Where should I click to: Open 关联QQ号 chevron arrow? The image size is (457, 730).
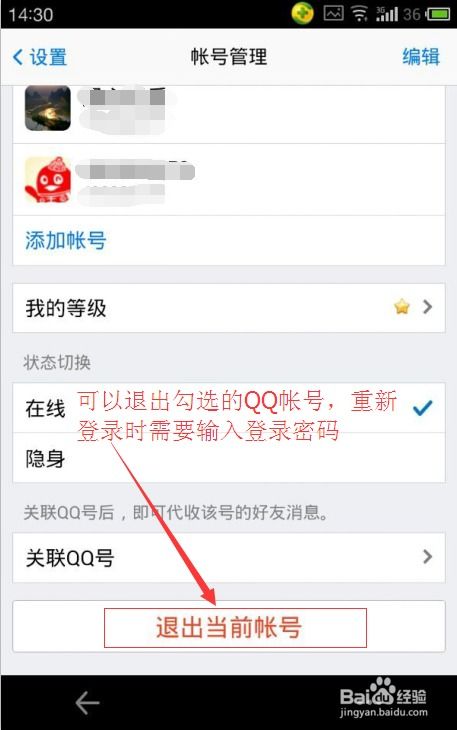[x=427, y=557]
